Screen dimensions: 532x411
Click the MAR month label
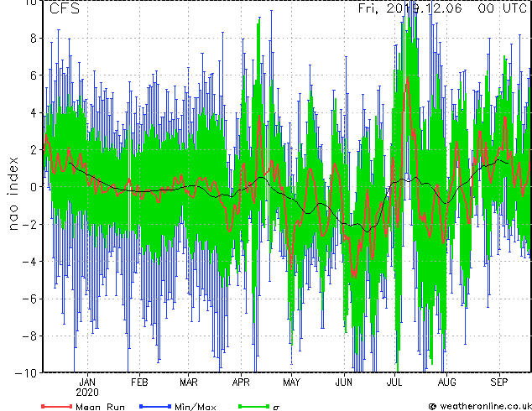click(x=189, y=382)
